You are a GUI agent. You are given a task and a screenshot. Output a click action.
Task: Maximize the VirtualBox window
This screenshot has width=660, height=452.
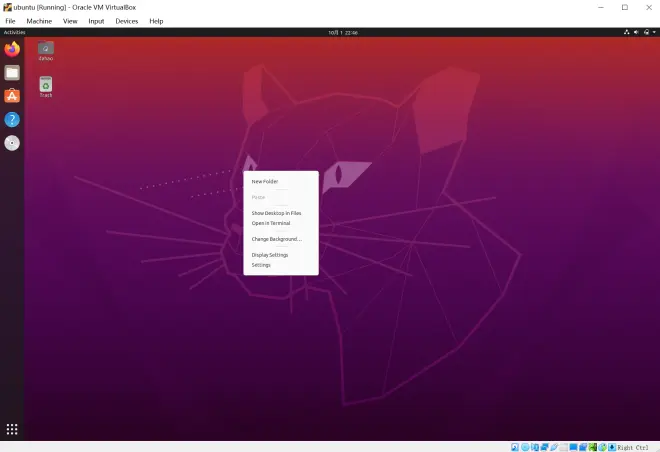click(625, 7)
